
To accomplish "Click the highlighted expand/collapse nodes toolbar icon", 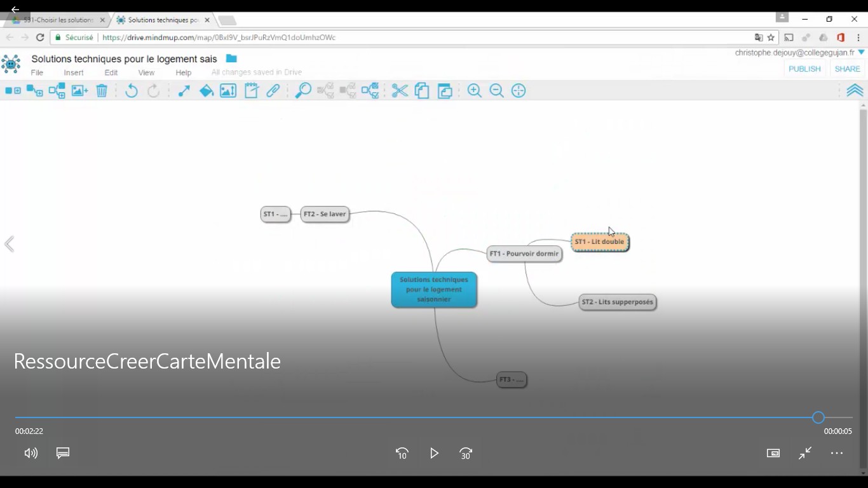I will [x=370, y=91].
